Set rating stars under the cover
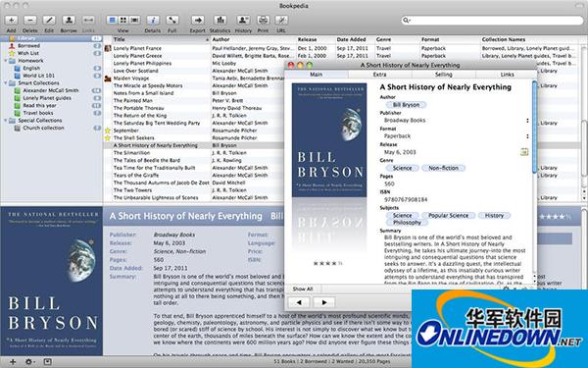The height and width of the screenshot is (368, 588). point(327,264)
